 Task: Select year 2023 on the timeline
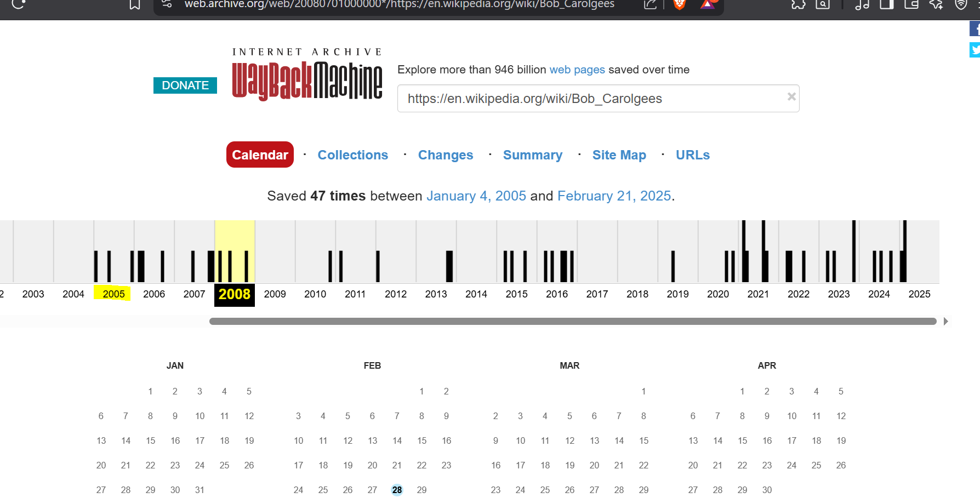(839, 294)
